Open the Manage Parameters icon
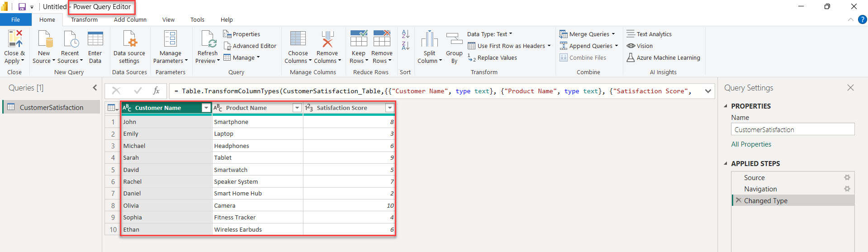The height and width of the screenshot is (252, 868). (171, 39)
